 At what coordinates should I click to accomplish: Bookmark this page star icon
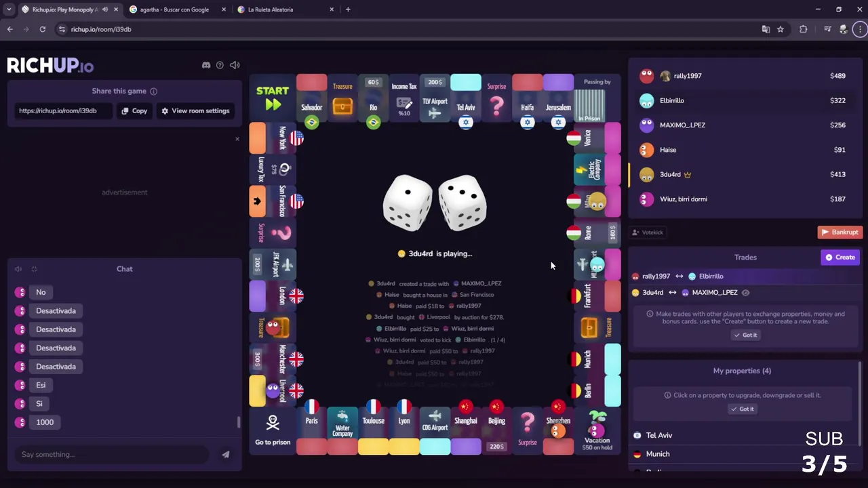781,29
